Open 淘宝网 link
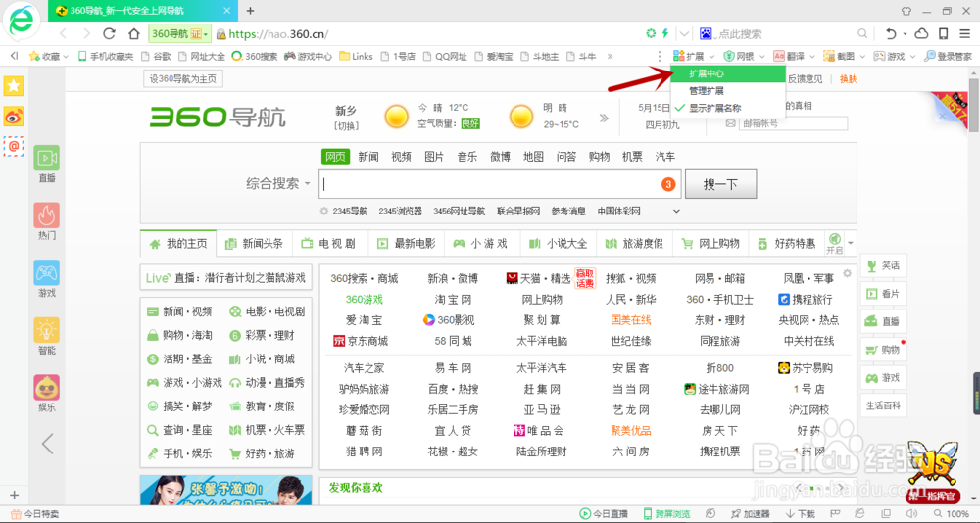The width and height of the screenshot is (980, 523). point(453,300)
